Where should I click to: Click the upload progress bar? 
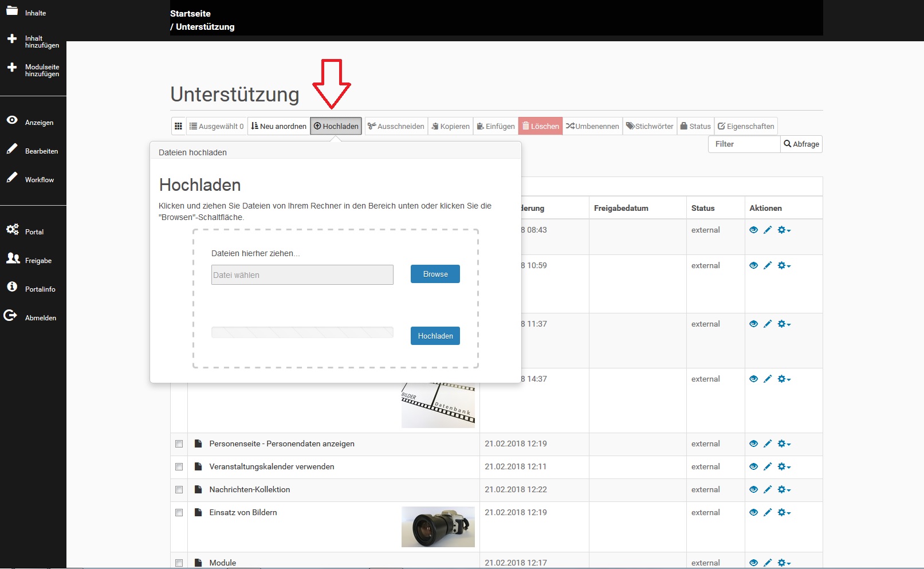click(302, 332)
